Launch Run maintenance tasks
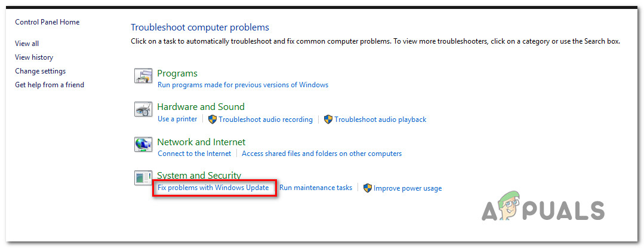 pyautogui.click(x=316, y=188)
